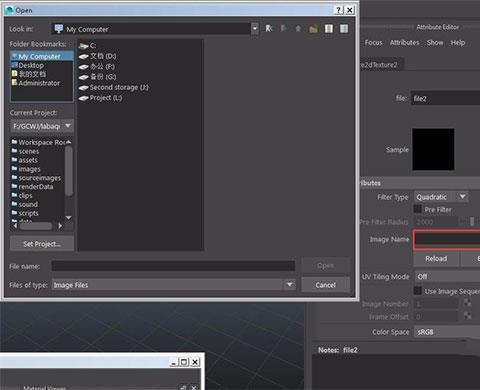Click the float icon of Material Viewer panel
This screenshot has height=390, width=480.
tap(183, 387)
